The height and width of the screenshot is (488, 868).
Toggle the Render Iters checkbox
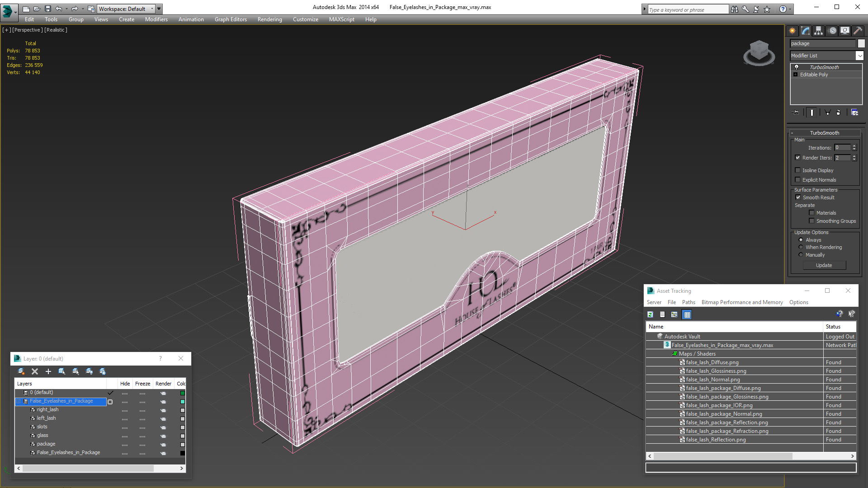[797, 158]
